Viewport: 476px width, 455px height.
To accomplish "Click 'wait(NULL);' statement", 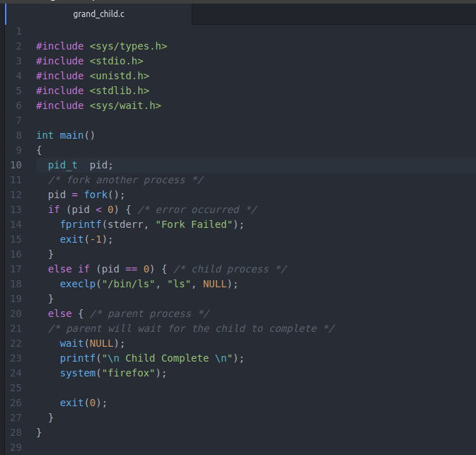I will [92, 343].
